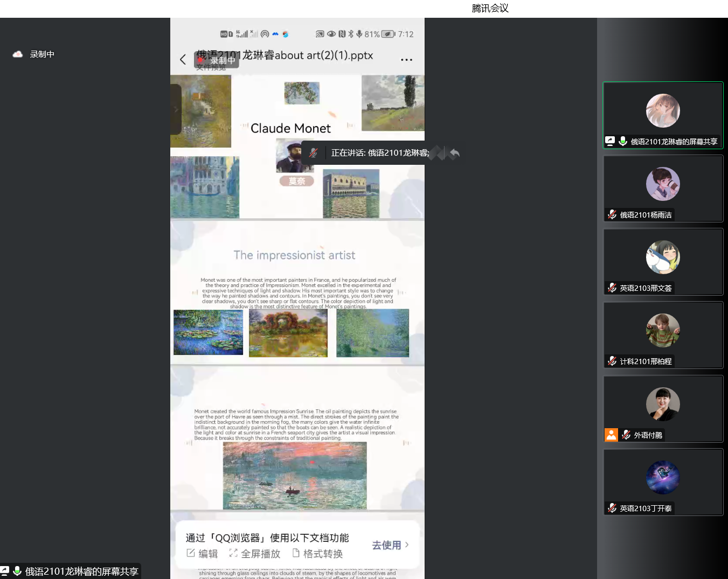Tap the back arrow in the phone file preview

click(183, 59)
